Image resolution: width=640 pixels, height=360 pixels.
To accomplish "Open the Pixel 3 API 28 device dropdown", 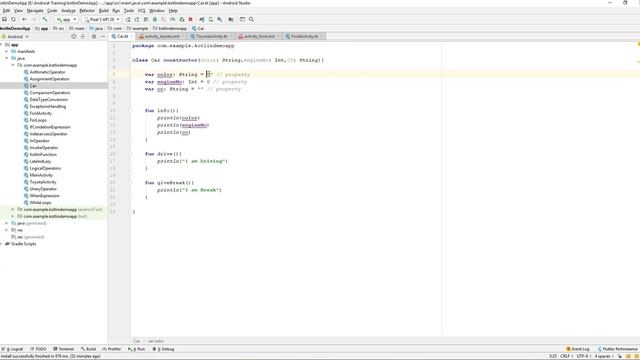I will tap(102, 19).
